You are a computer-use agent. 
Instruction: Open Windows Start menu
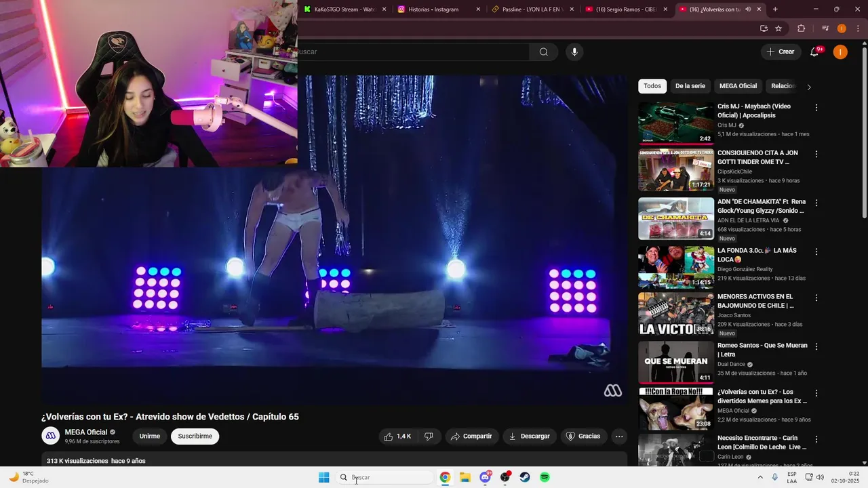click(324, 477)
